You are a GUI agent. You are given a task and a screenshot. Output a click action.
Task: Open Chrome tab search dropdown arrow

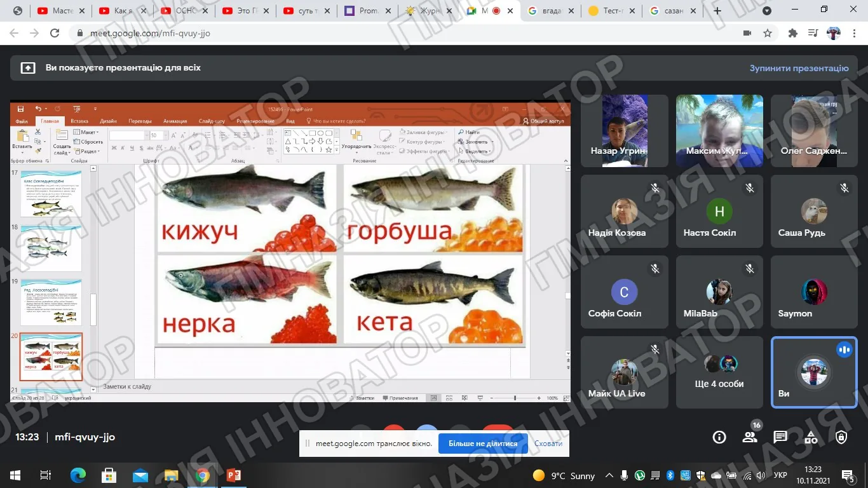(x=767, y=11)
